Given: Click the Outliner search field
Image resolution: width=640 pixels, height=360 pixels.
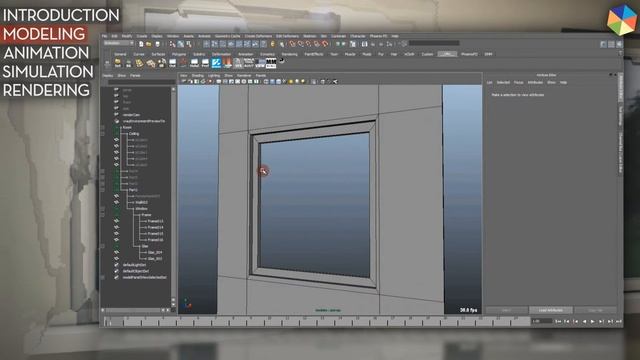Looking at the screenshot, I should pos(142,82).
